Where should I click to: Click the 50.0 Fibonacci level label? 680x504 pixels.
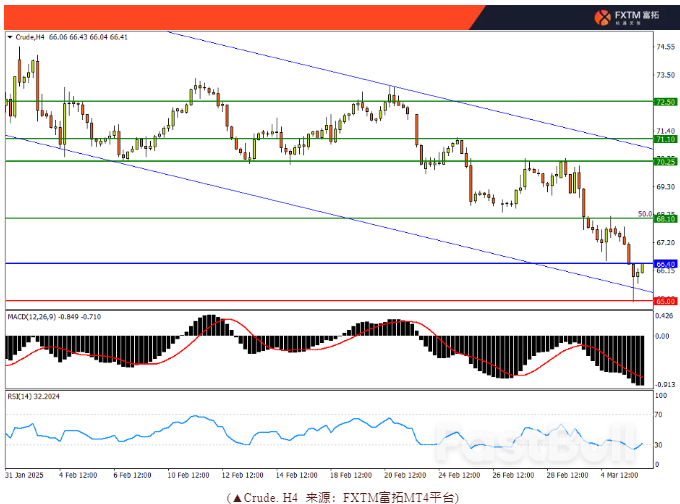644,213
